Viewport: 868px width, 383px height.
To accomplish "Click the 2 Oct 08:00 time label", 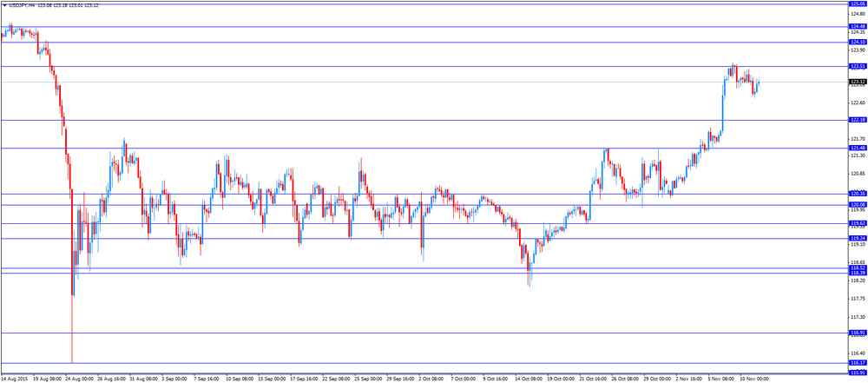I will click(431, 380).
